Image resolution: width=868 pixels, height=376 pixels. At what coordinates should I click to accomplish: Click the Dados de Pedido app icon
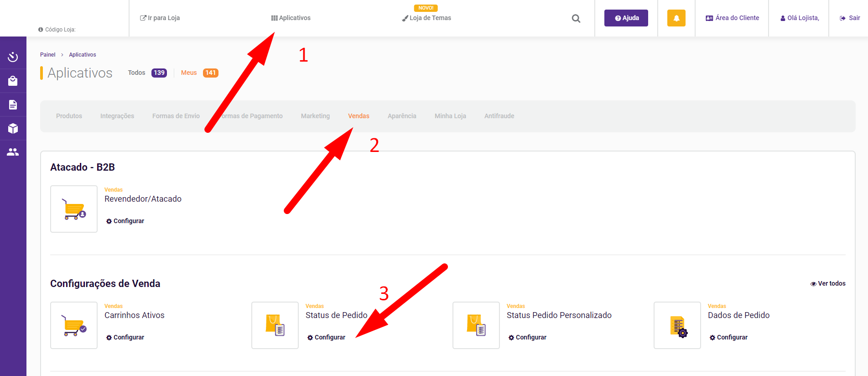[677, 325]
